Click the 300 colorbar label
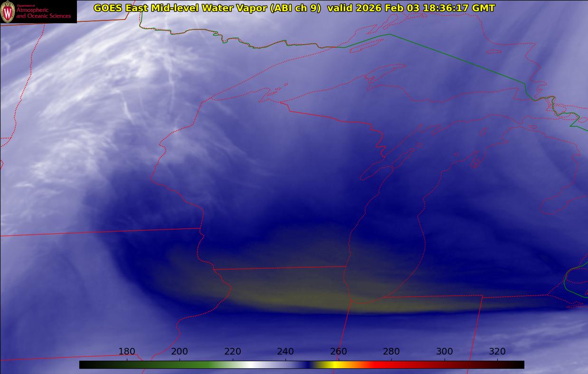588x374 pixels. click(x=445, y=352)
